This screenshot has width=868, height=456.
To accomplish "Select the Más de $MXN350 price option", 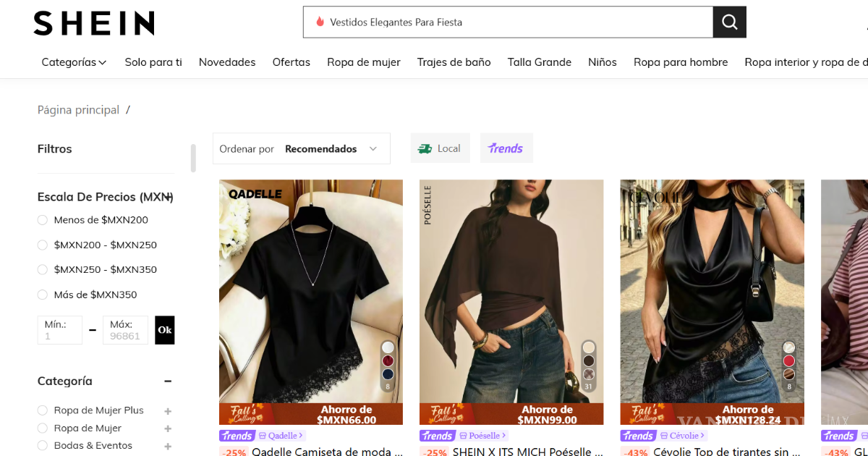I will tap(43, 295).
